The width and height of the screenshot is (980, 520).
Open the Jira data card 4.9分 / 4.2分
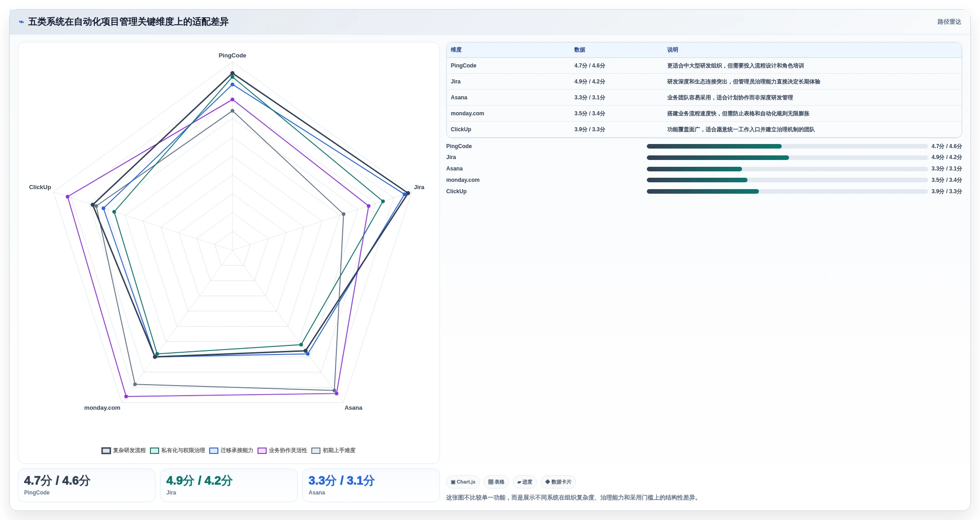tap(229, 485)
